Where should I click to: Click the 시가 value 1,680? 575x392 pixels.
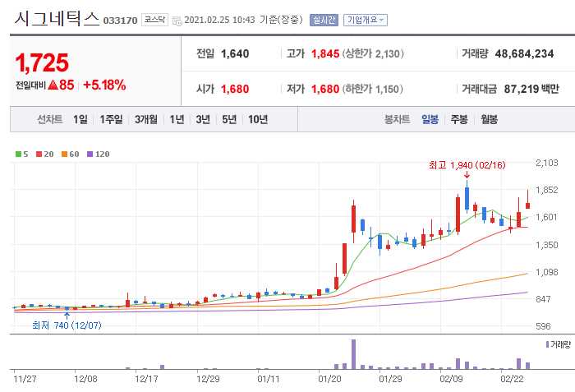pos(235,90)
